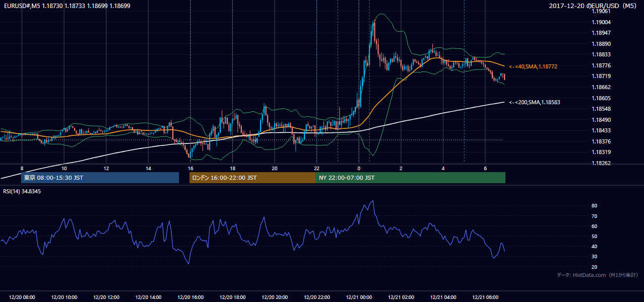
Task: Click price axis value 1.18662
Action: pos(601,87)
